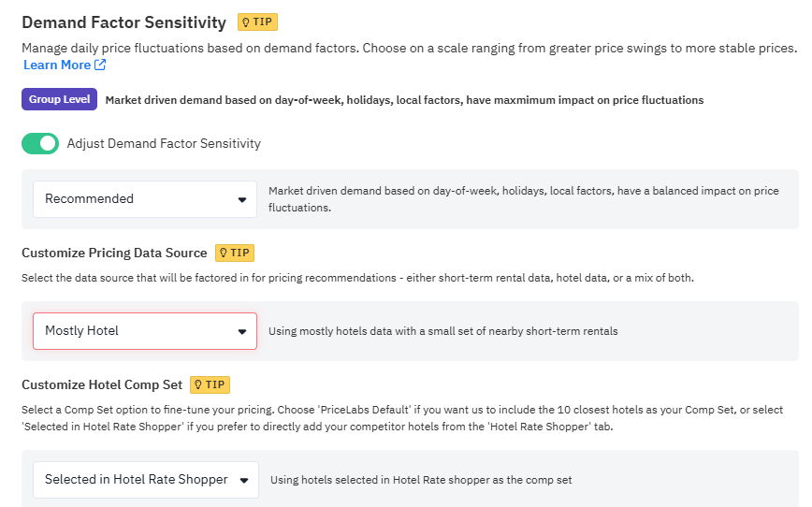The width and height of the screenshot is (812, 507).
Task: Click the external-link icon after Learn More
Action: pos(100,65)
